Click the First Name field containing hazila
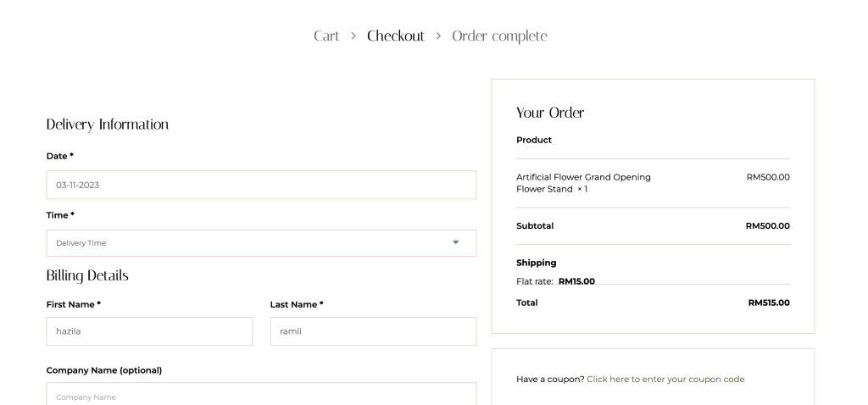868x405 pixels. tap(149, 331)
